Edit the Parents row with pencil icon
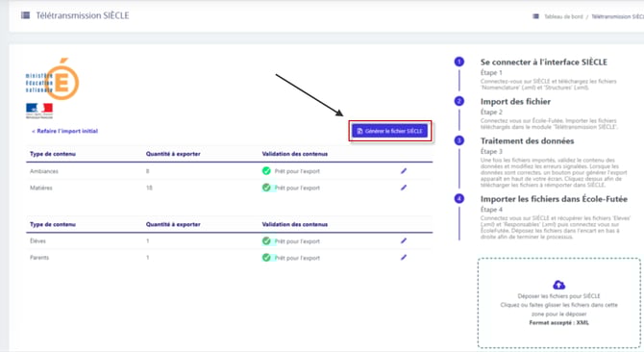This screenshot has width=644, height=352. point(404,258)
